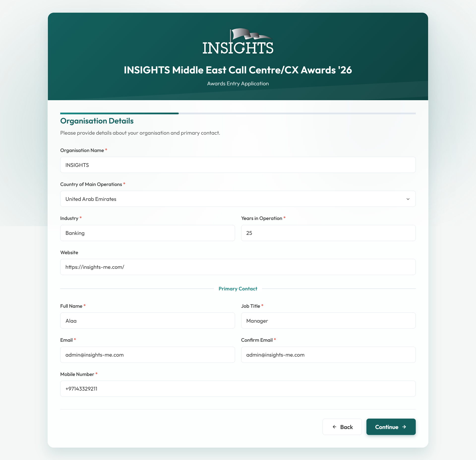Click the Continue button
Viewport: 476px width, 460px height.
(x=391, y=427)
